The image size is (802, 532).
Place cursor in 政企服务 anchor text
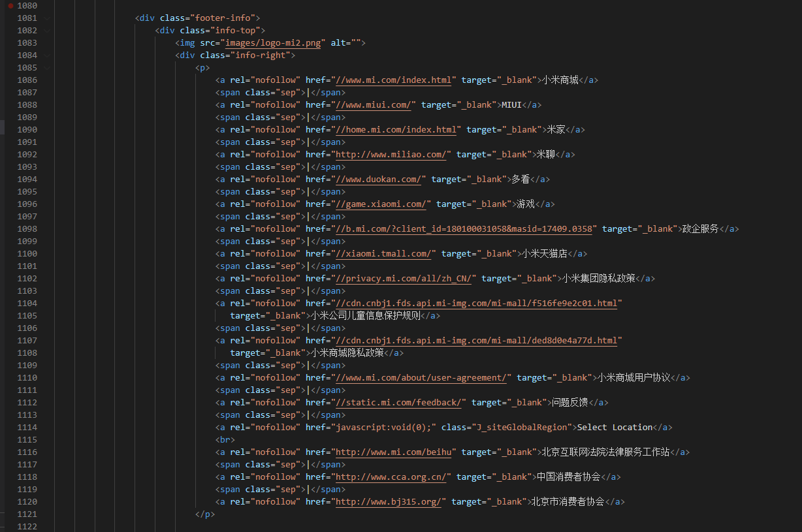coord(701,228)
